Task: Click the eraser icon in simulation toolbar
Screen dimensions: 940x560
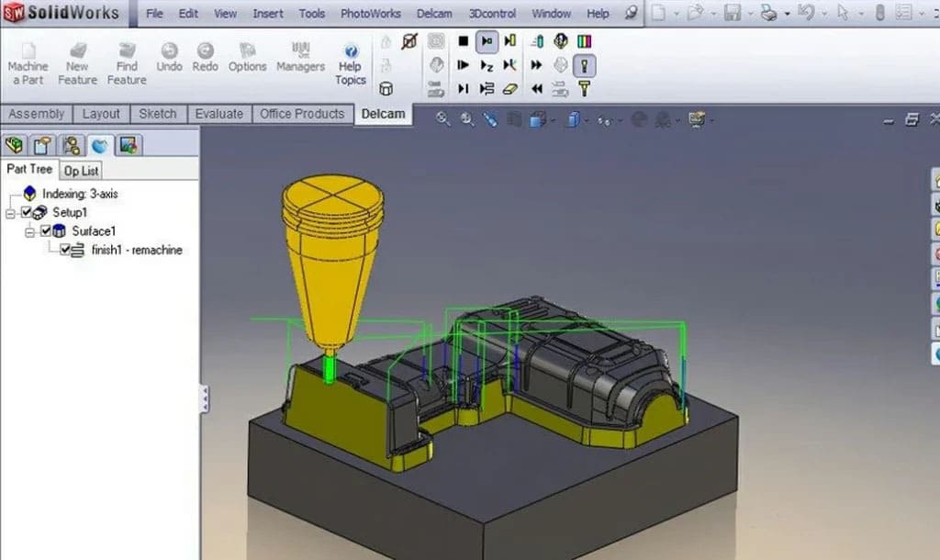Action: [x=511, y=89]
